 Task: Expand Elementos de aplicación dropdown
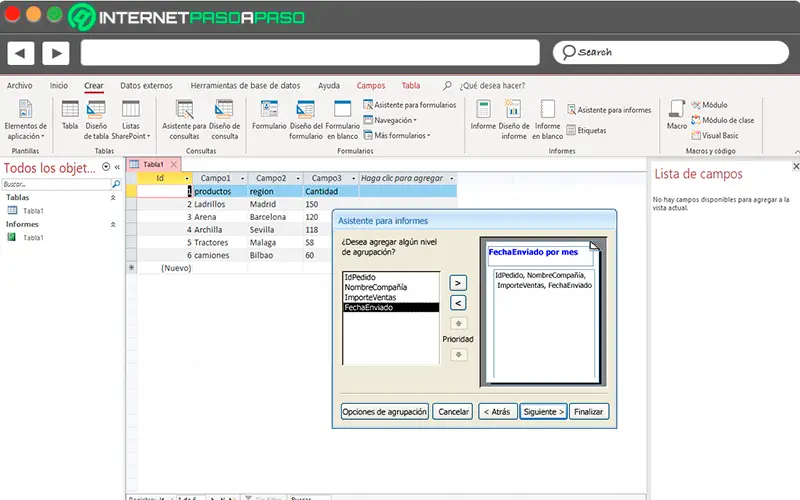pos(25,116)
